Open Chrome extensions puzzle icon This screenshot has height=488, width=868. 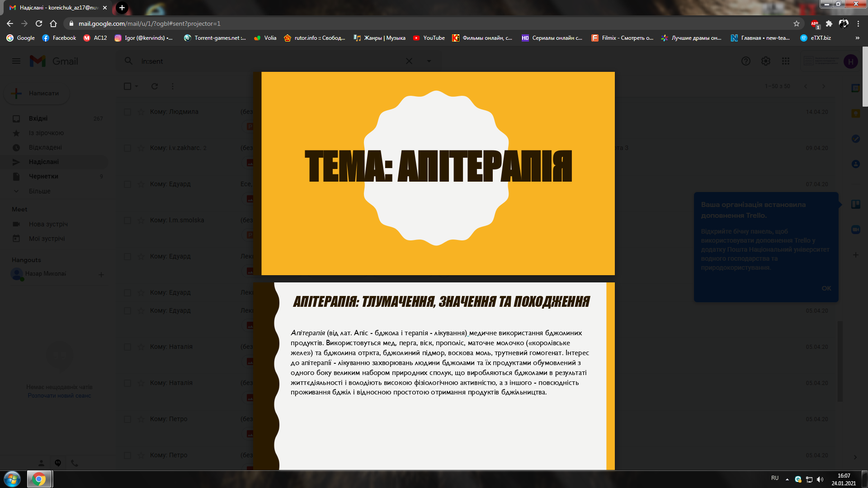(829, 23)
